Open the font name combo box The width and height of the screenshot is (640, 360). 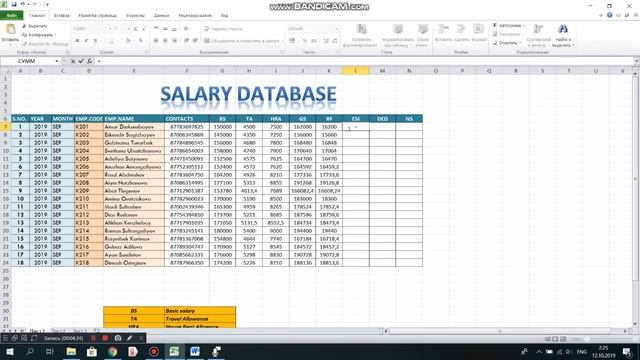(x=92, y=29)
